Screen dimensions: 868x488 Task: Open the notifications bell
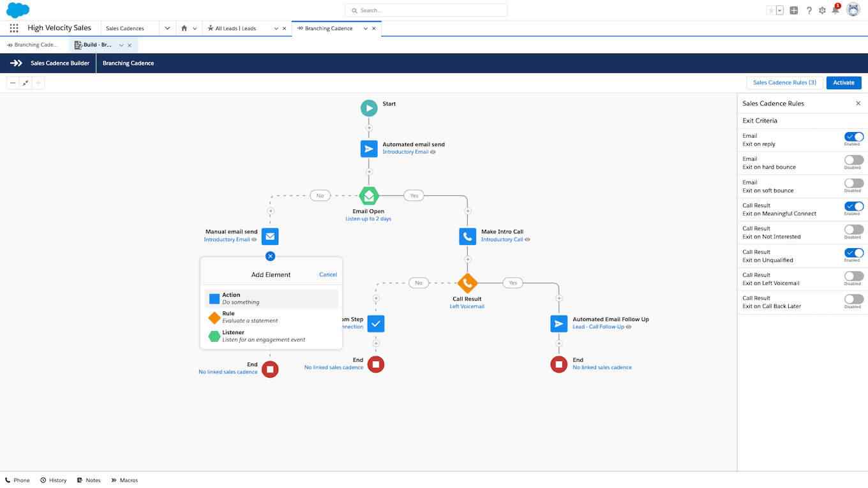(835, 10)
